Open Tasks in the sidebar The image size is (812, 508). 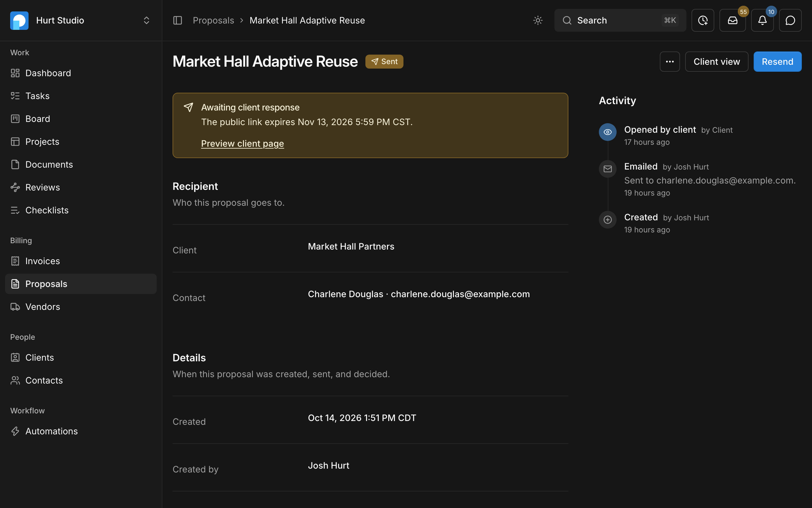(81, 96)
